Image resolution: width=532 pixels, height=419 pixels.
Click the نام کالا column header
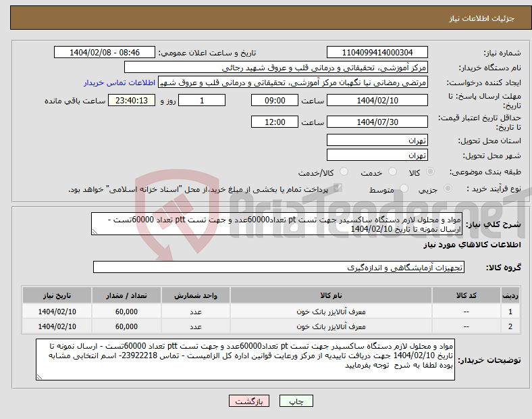331,295
